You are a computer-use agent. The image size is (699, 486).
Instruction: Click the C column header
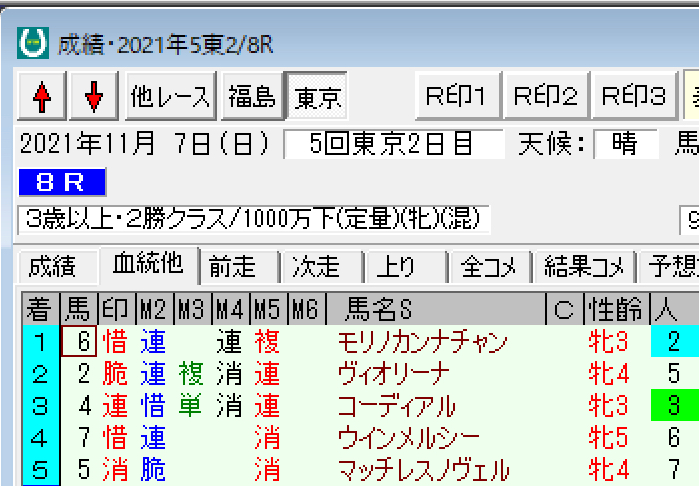coord(565,309)
